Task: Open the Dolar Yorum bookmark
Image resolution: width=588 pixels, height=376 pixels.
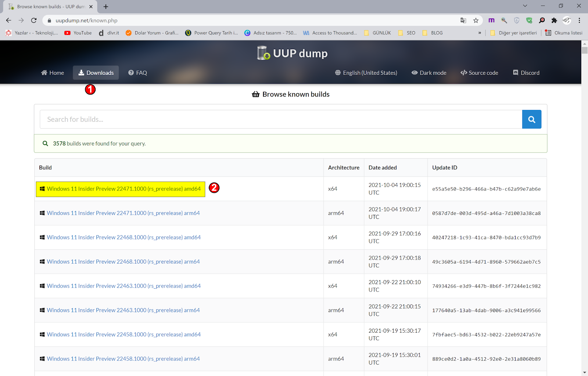Action: (x=152, y=33)
